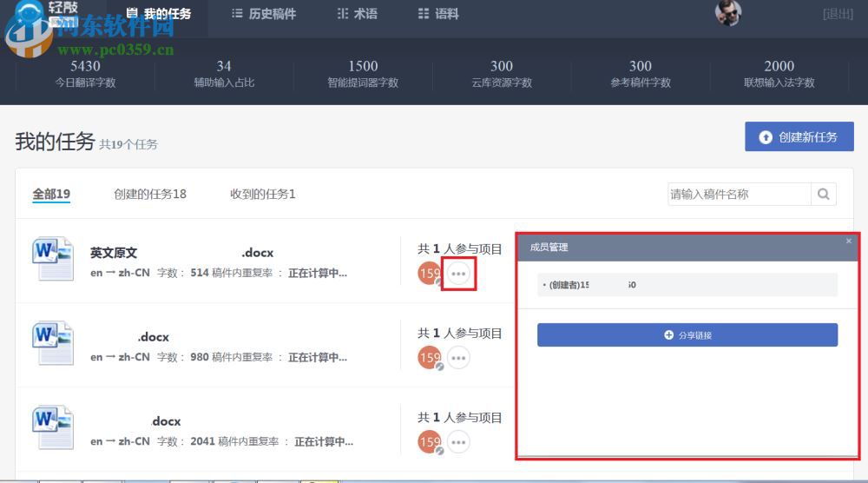Click the 5430 今日翻译字数 statistic
The height and width of the screenshot is (483, 868).
click(85, 74)
